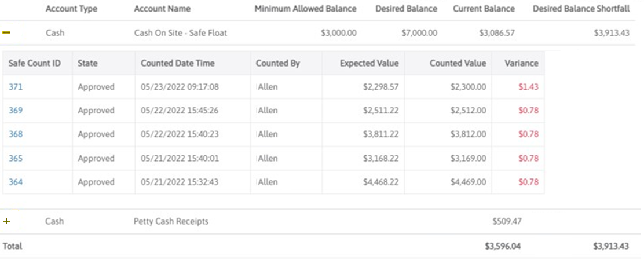Click the Counted Date Time column header

(x=177, y=63)
